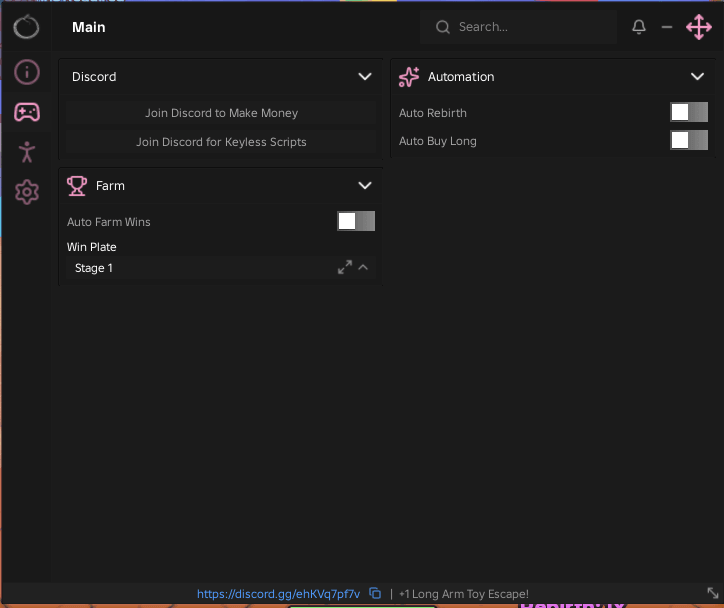Viewport: 724px width, 608px height.
Task: Click the Auto Buy Long label
Action: (x=437, y=141)
